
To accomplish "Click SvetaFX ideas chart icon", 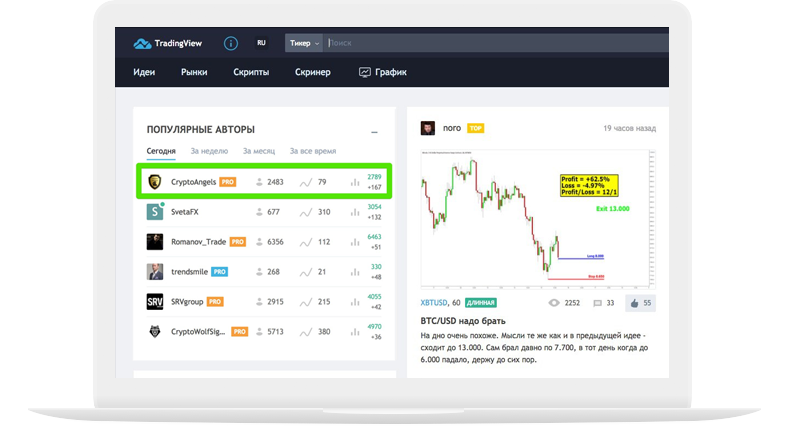I will [x=306, y=213].
